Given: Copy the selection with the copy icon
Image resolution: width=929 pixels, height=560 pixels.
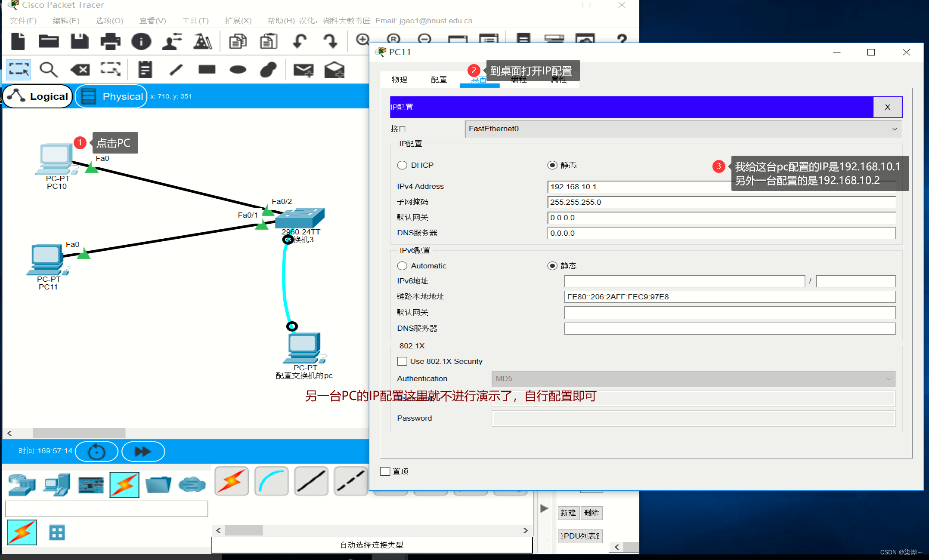Looking at the screenshot, I should pyautogui.click(x=238, y=42).
